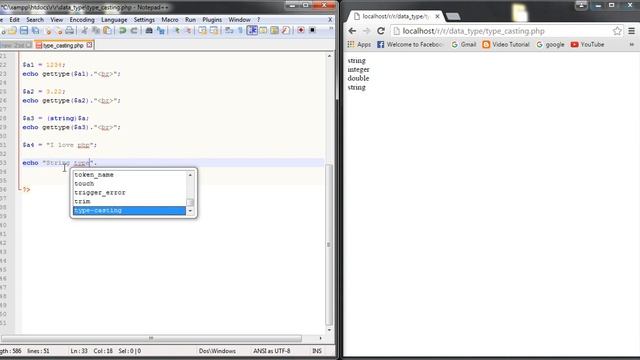The image size is (640, 360).
Task: Toggle synchronize vertical scrolling icon
Action: pyautogui.click(x=202, y=31)
